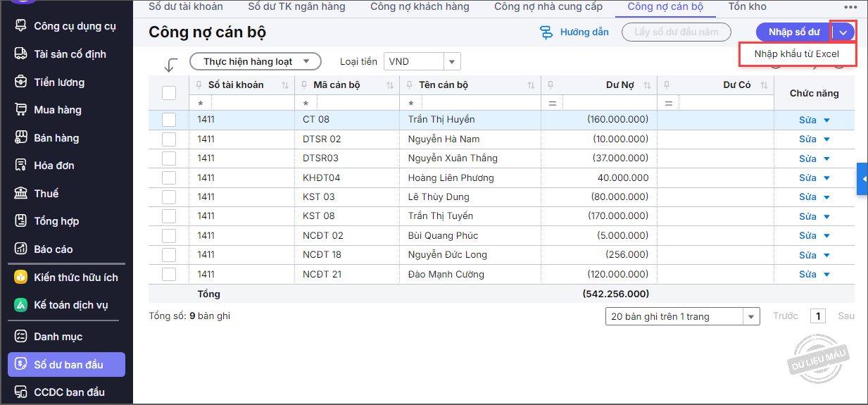Viewport: 868px width, 405px height.
Task: Select checkbox for Đào Mạnh Cường row
Action: tap(169, 274)
